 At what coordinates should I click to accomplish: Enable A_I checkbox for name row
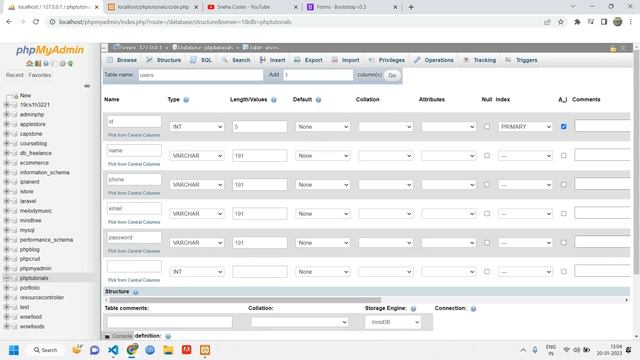pos(564,156)
